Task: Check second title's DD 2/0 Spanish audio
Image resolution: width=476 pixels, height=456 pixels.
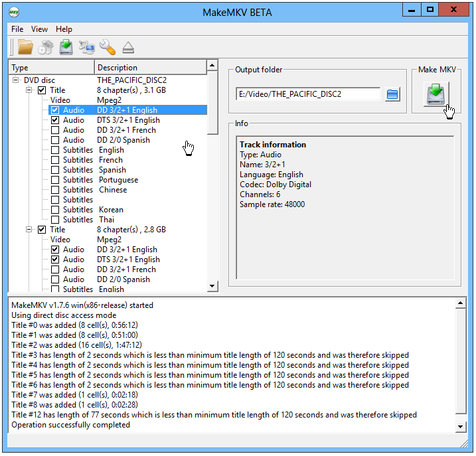Action: [55, 279]
